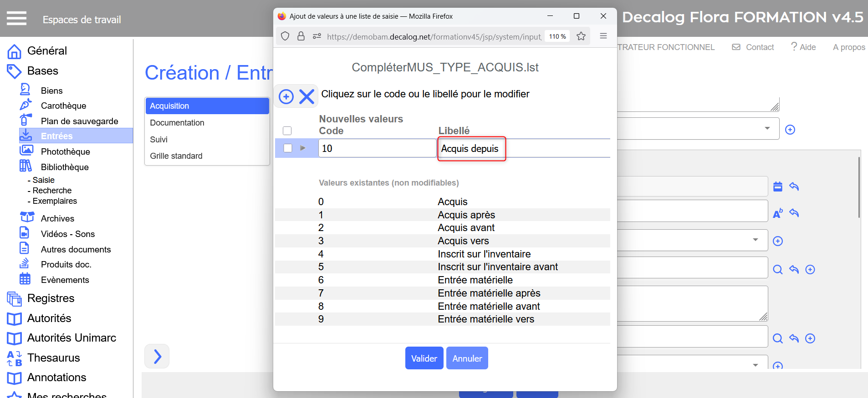Image resolution: width=868 pixels, height=398 pixels.
Task: Click the blue X delete icon
Action: [x=306, y=96]
